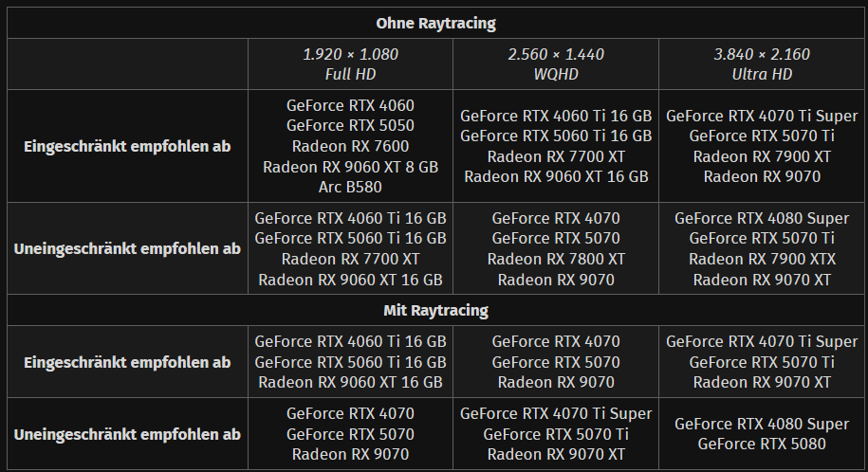Viewport: 868px width, 472px height.
Task: Click 'Radeon RX 9060 XT 16 GB' in WQHD column
Action: click(556, 176)
